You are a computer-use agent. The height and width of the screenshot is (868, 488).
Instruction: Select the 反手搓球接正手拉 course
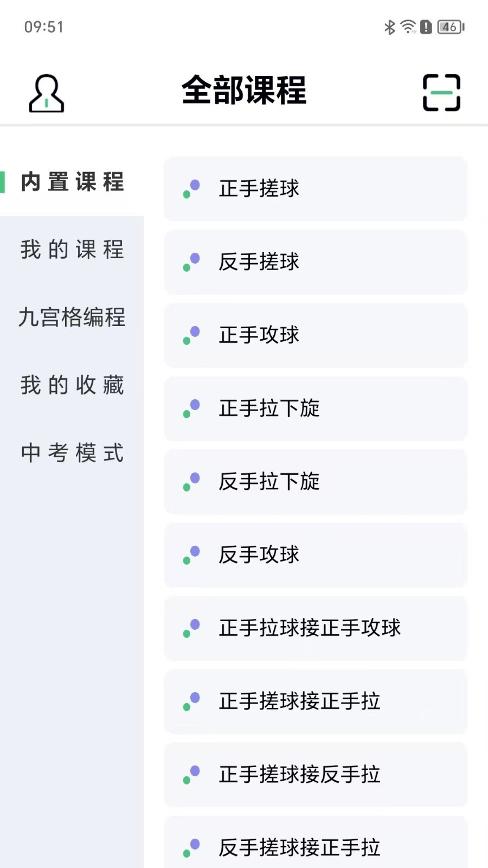point(315,846)
